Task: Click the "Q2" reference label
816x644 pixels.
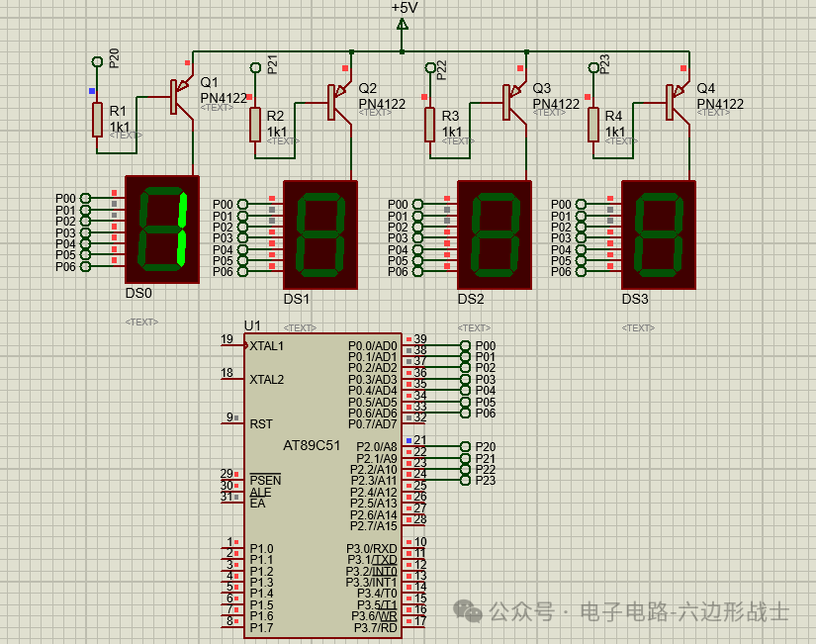Action: [x=367, y=88]
